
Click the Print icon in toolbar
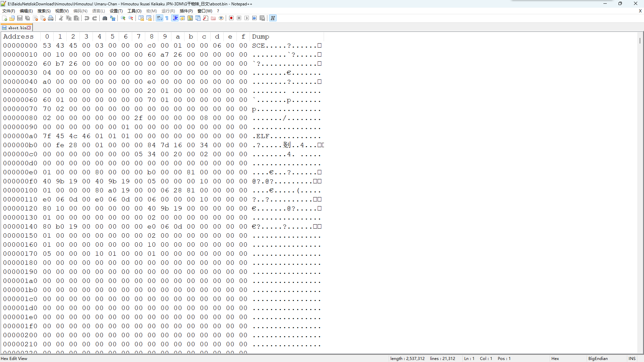[51, 18]
